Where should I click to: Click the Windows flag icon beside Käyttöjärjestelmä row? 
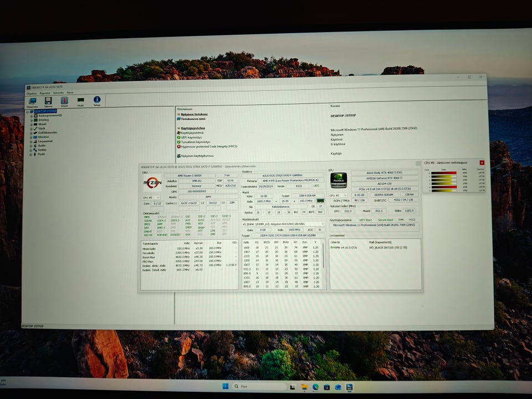tap(178, 133)
